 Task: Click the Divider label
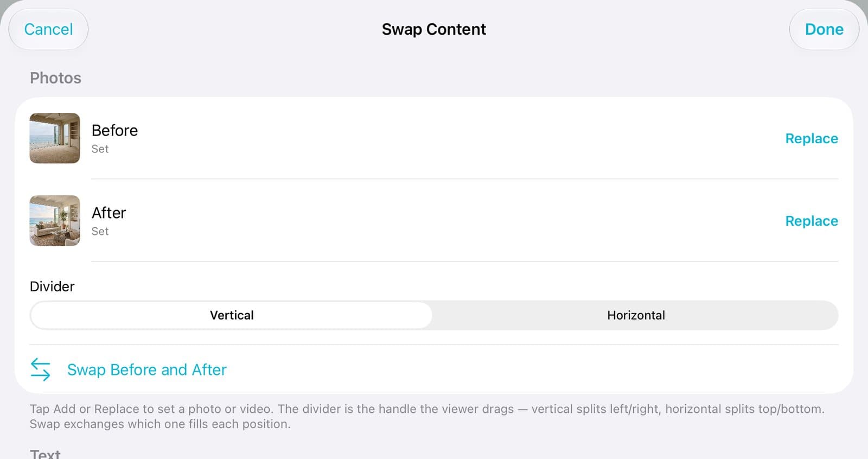(52, 286)
